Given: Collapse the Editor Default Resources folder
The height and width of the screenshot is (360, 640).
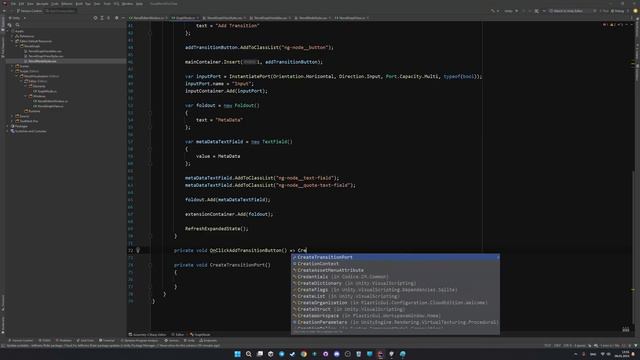Looking at the screenshot, I should (12, 41).
